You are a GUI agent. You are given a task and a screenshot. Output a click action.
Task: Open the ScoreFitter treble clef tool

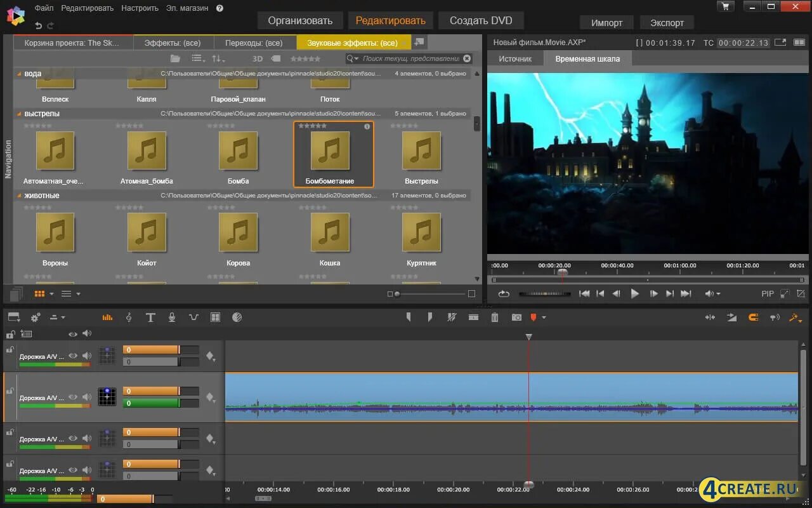[x=129, y=317]
